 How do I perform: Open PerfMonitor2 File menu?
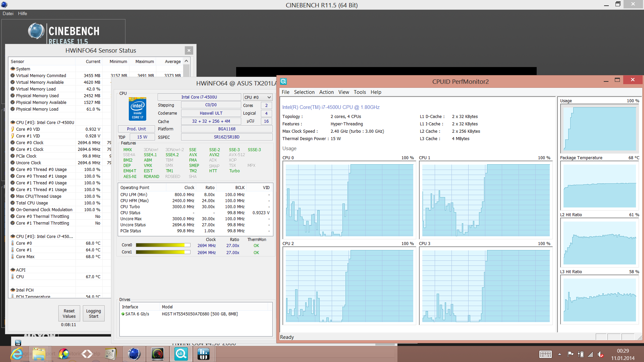(285, 92)
